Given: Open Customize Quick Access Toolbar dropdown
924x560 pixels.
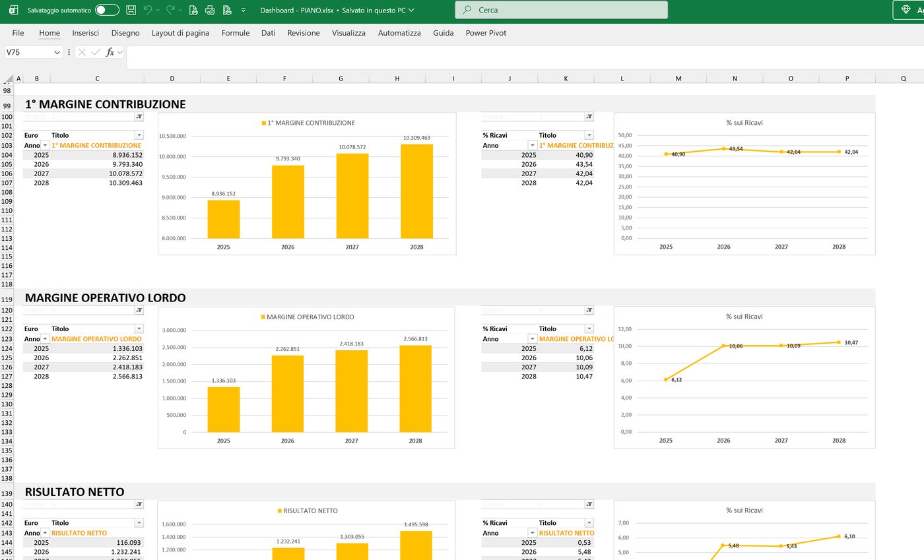Looking at the screenshot, I should coord(244,10).
